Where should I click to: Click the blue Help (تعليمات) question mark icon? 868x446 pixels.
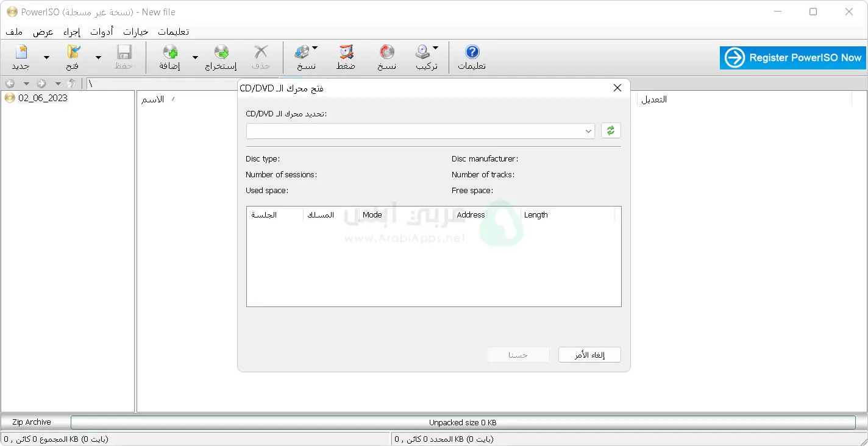[x=472, y=53]
